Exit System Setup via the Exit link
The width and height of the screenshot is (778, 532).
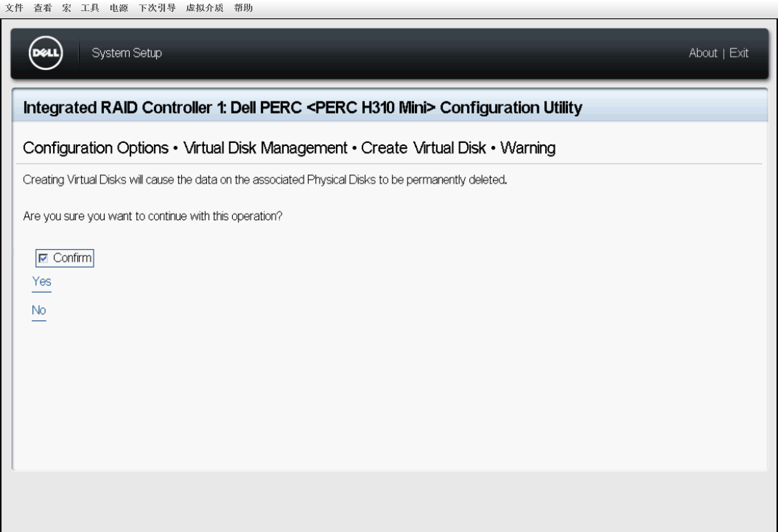pos(739,53)
